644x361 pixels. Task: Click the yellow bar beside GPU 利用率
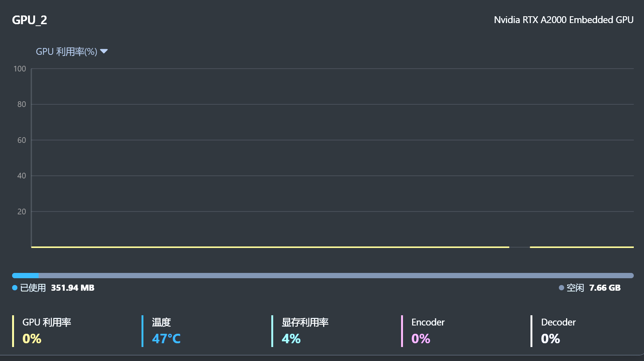click(x=13, y=331)
